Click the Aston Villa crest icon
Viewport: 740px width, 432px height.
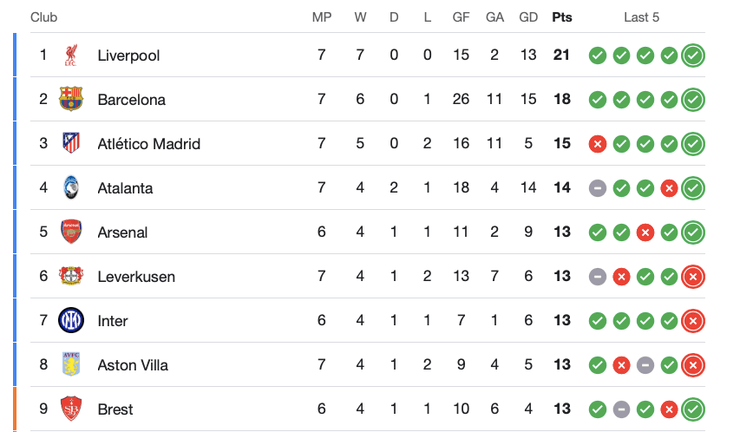(71, 364)
